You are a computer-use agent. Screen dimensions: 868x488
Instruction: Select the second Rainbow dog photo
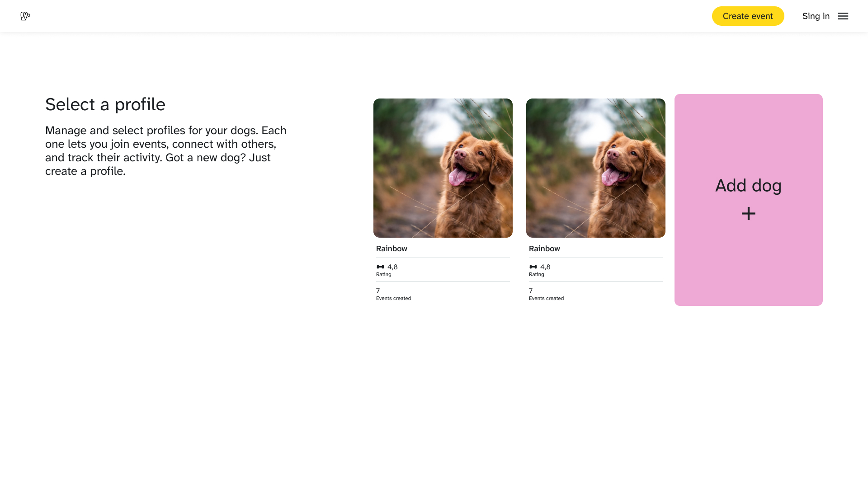[595, 168]
